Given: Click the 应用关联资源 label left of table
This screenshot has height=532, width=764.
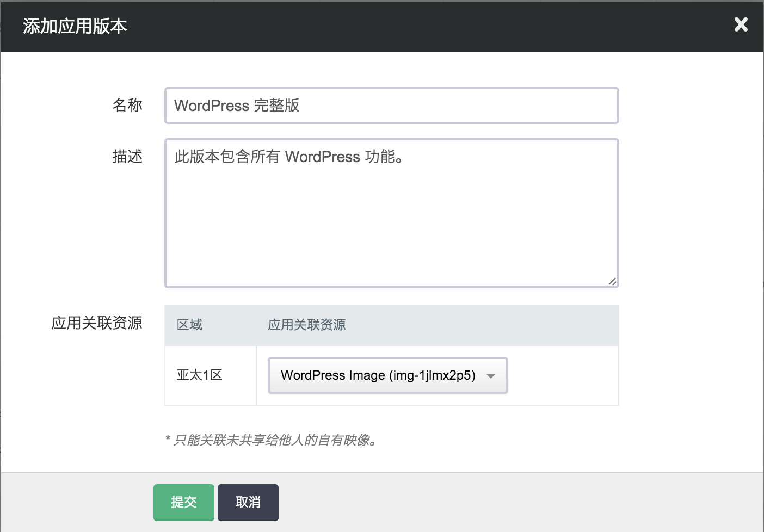Looking at the screenshot, I should coord(97,323).
